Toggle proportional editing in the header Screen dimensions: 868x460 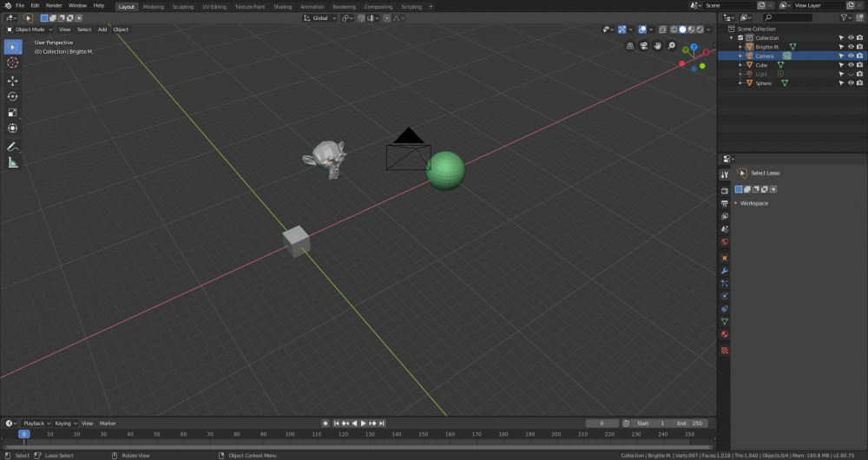pos(387,18)
